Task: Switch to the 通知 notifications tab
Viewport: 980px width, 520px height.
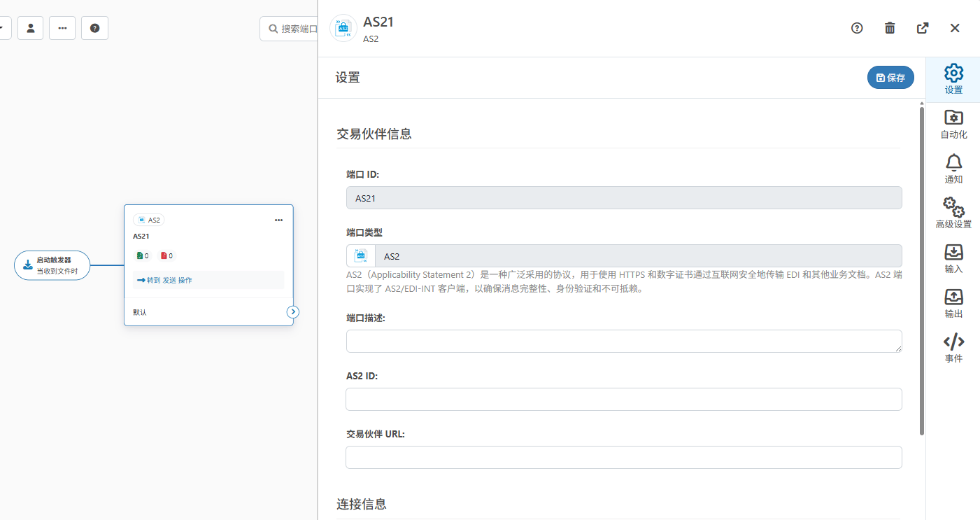Action: [x=953, y=169]
